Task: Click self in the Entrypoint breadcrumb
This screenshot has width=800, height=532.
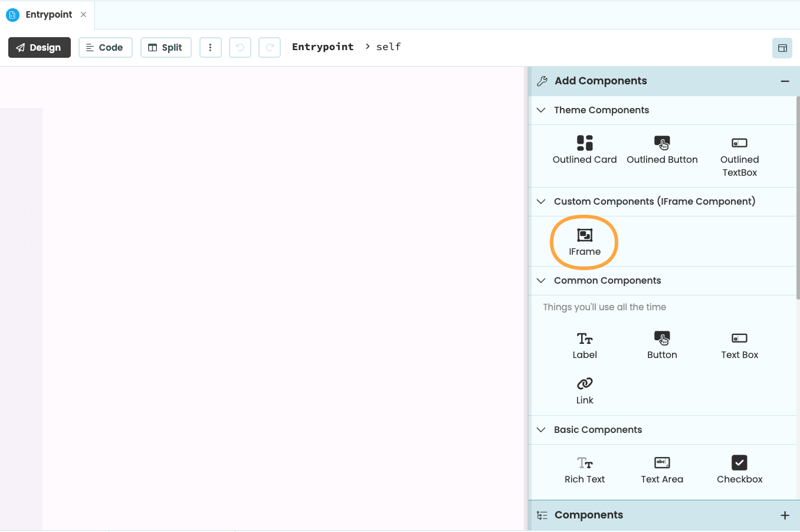Action: [x=389, y=47]
